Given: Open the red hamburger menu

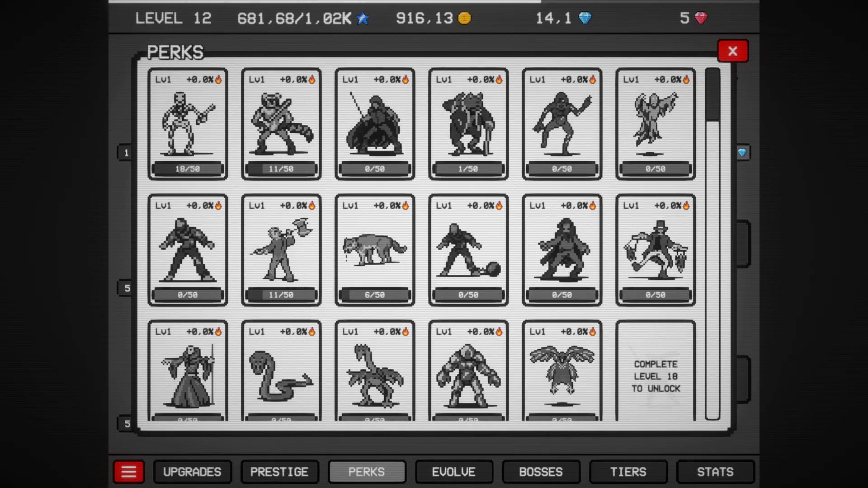Looking at the screenshot, I should pos(129,472).
